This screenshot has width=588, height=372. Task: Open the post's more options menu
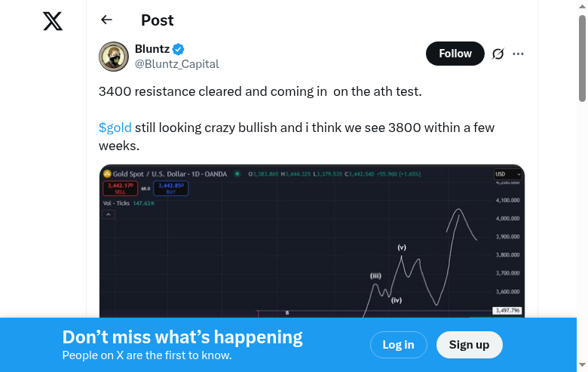(518, 54)
